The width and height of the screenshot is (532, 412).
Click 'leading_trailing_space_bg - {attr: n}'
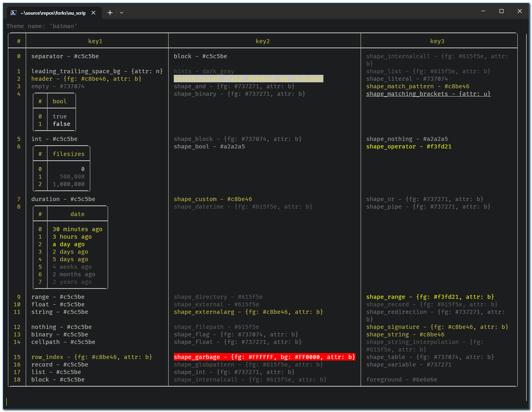[97, 71]
